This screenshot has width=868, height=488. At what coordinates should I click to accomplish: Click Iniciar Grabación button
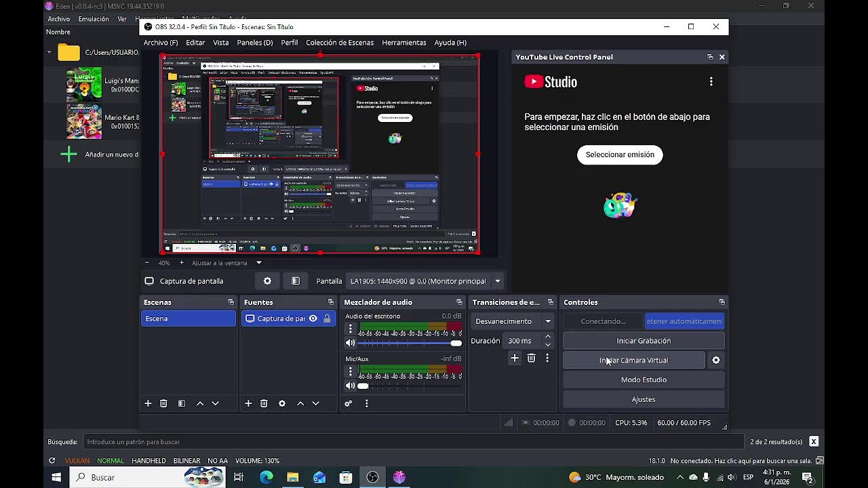(644, 341)
